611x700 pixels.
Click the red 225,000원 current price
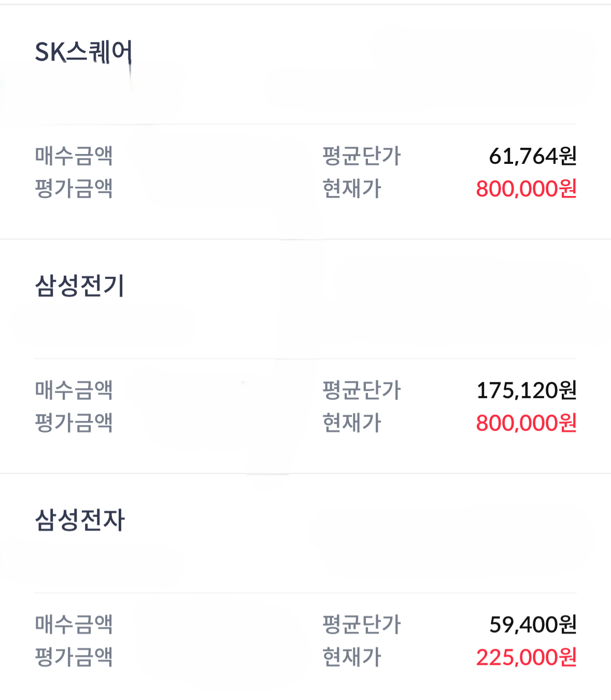pos(527,657)
